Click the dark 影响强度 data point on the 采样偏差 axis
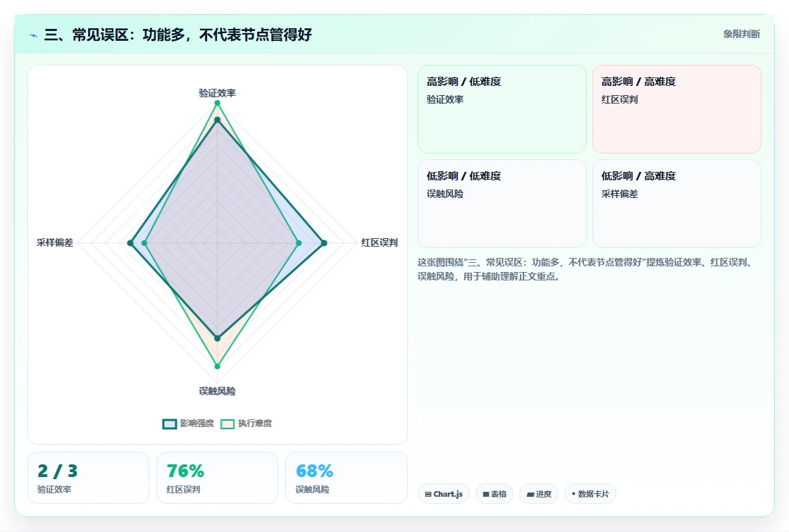 tap(130, 243)
